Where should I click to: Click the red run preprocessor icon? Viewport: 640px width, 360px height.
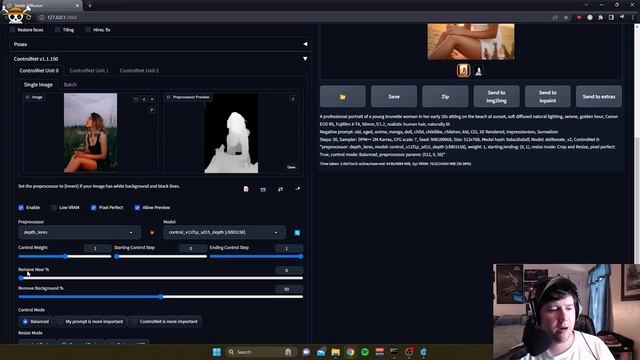click(152, 233)
